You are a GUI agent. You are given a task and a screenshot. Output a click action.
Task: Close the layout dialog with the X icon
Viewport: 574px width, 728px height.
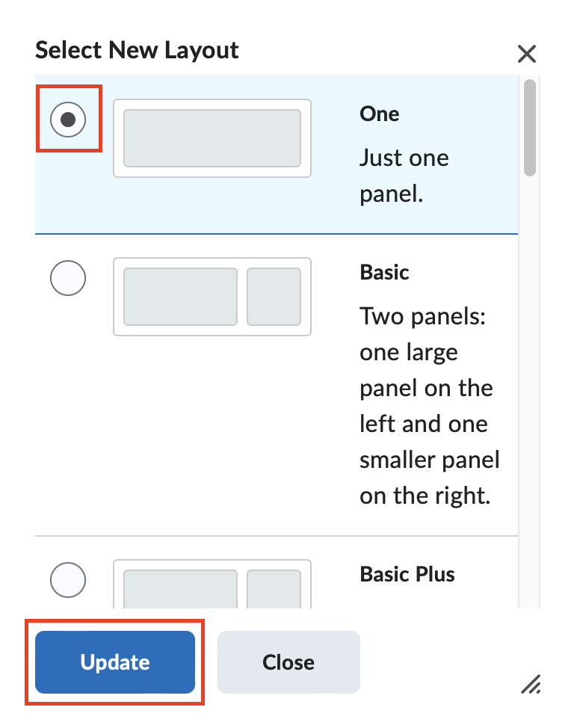527,54
